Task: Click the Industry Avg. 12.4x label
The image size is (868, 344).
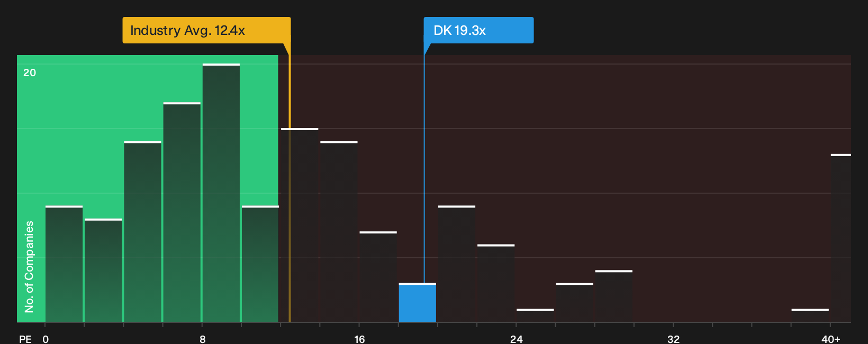Action: click(x=206, y=30)
